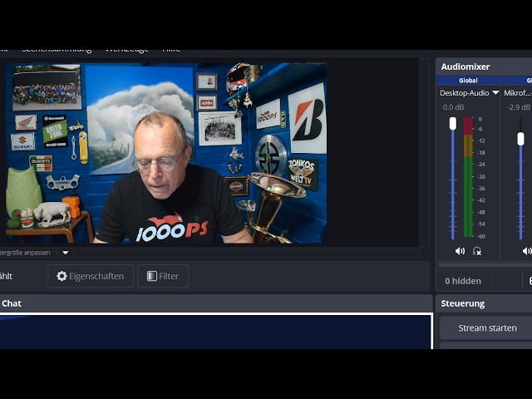Toggle Desktop-Audio monitoring headphone icon
Viewport: 532px width, 399px height.
[476, 251]
